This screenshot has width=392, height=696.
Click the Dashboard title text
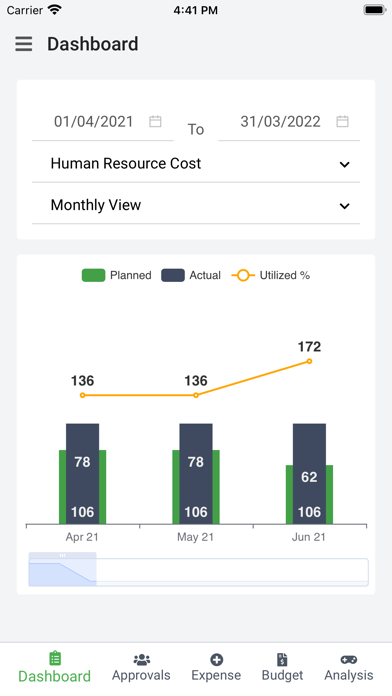coord(93,44)
